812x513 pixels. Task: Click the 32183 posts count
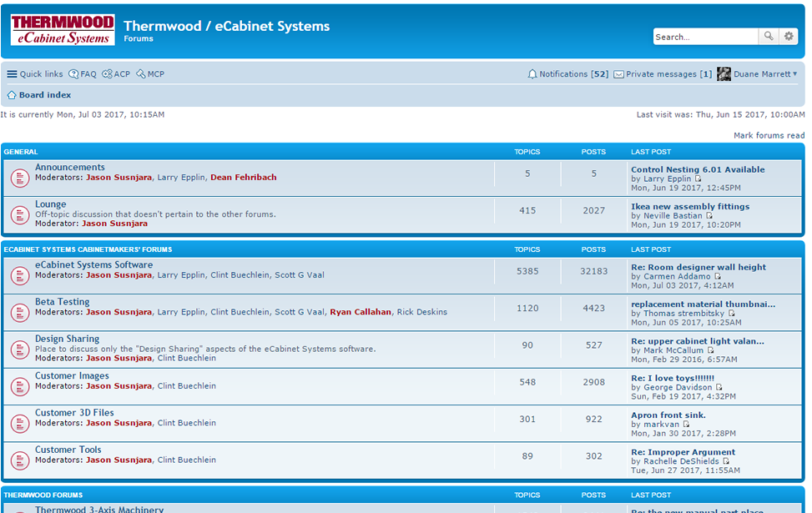tap(593, 271)
